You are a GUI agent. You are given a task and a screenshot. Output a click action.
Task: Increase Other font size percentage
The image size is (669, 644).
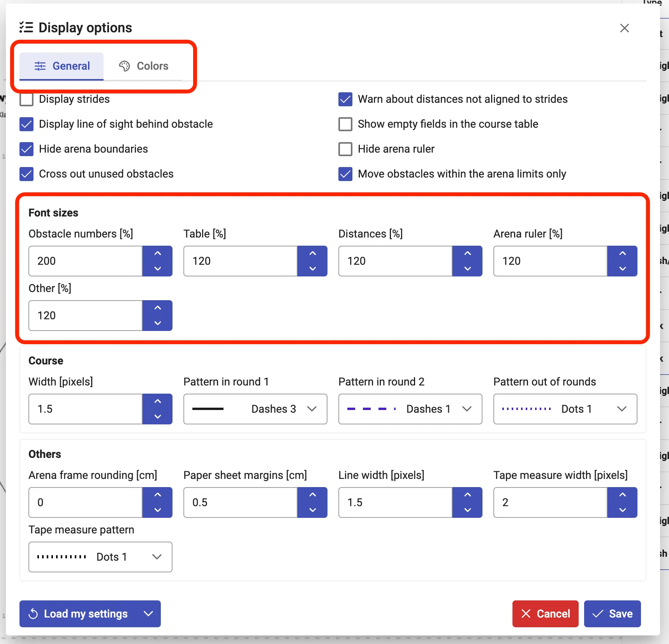point(157,308)
